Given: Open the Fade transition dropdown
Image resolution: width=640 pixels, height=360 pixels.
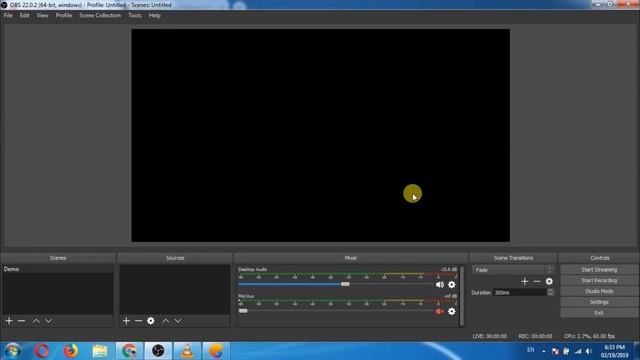Looking at the screenshot, I should click(x=513, y=270).
